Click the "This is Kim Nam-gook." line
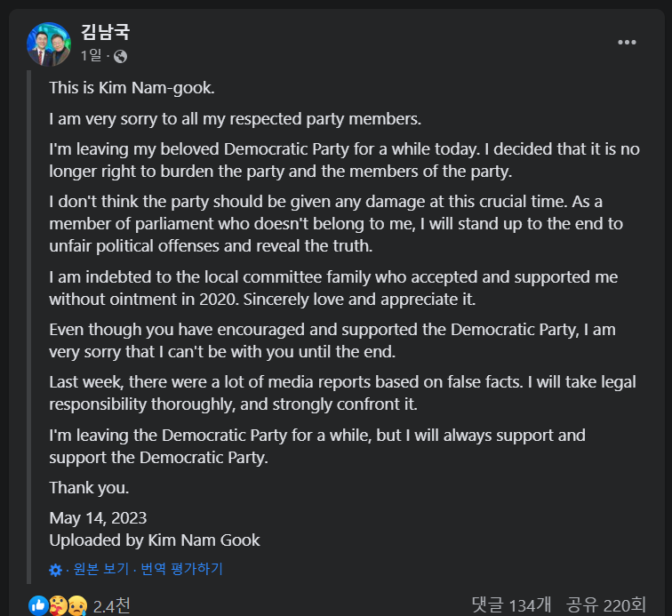Image resolution: width=672 pixels, height=616 pixels. click(x=132, y=87)
